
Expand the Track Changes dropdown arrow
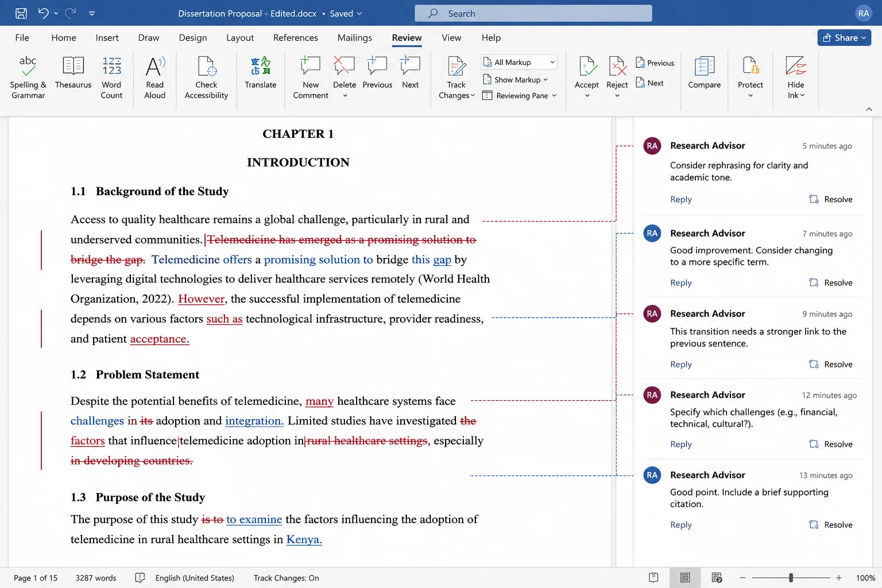point(473,96)
